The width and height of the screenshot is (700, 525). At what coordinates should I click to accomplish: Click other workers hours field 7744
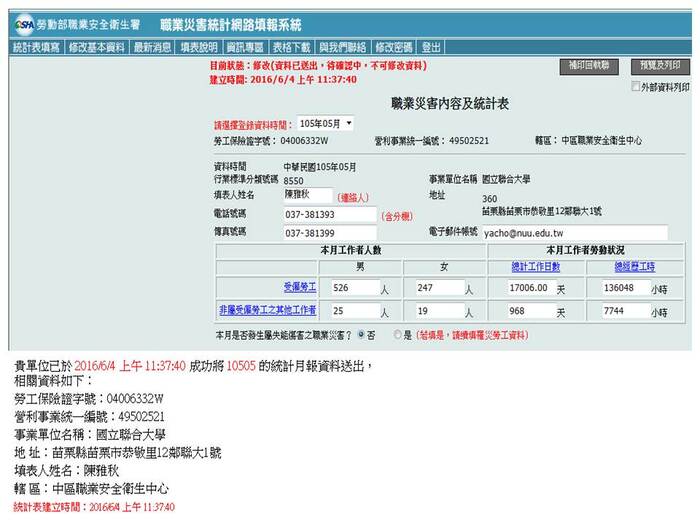tap(626, 311)
